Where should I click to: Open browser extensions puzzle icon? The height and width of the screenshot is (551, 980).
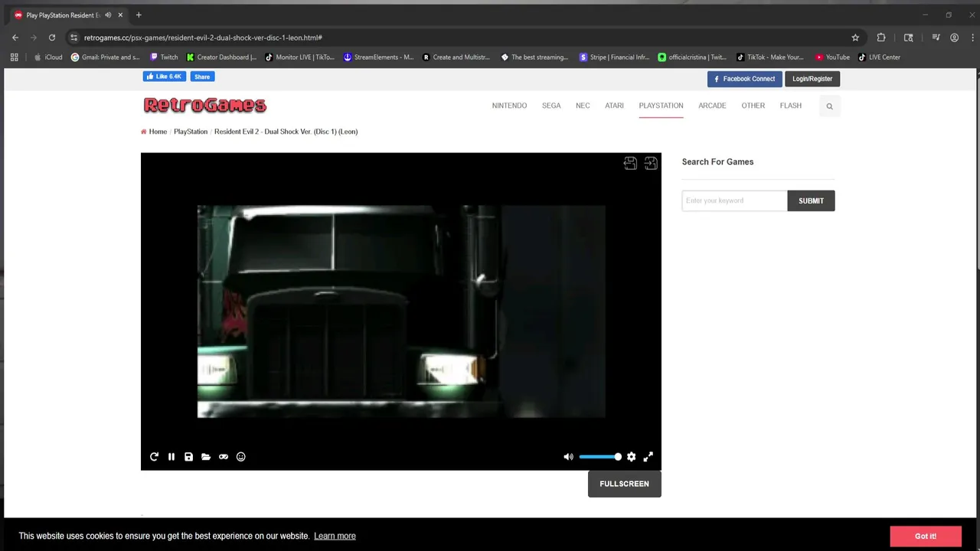click(x=881, y=37)
